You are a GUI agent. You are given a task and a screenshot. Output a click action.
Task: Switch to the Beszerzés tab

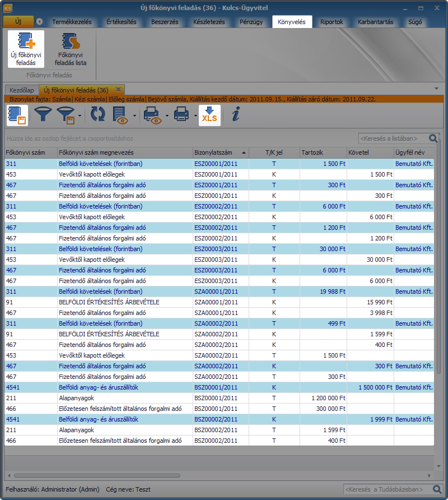click(x=165, y=22)
